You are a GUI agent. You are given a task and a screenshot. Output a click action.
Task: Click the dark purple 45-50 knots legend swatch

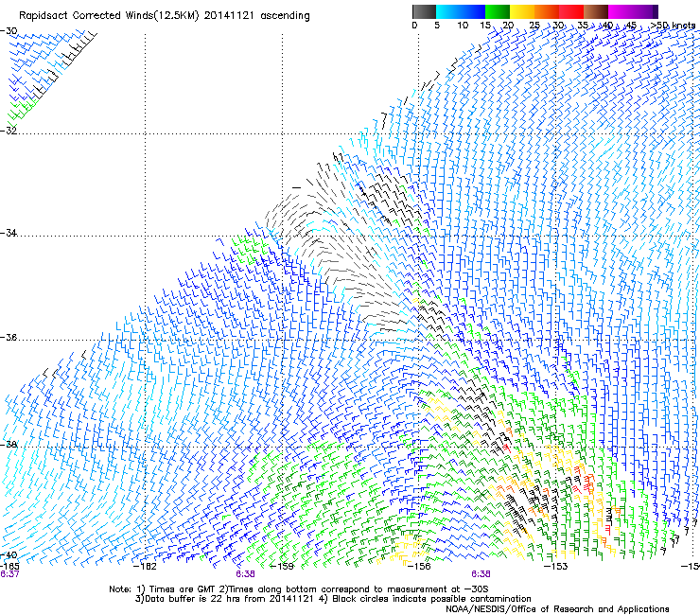[x=645, y=11]
